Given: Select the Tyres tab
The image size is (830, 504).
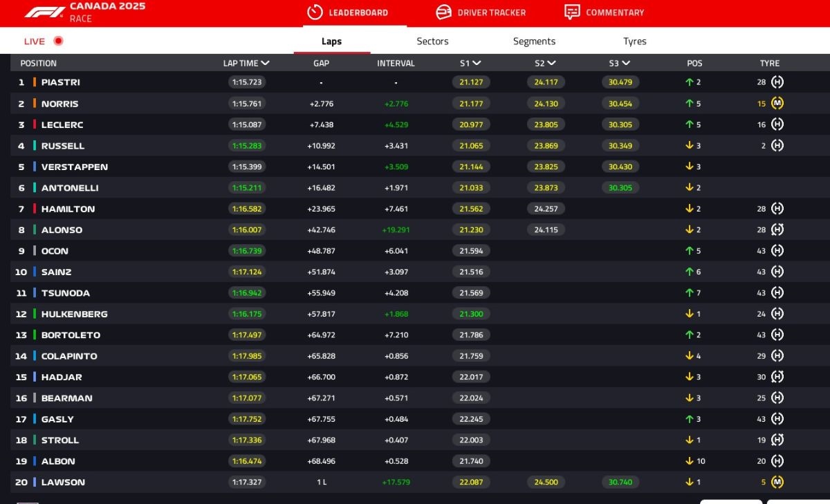Looking at the screenshot, I should point(634,41).
